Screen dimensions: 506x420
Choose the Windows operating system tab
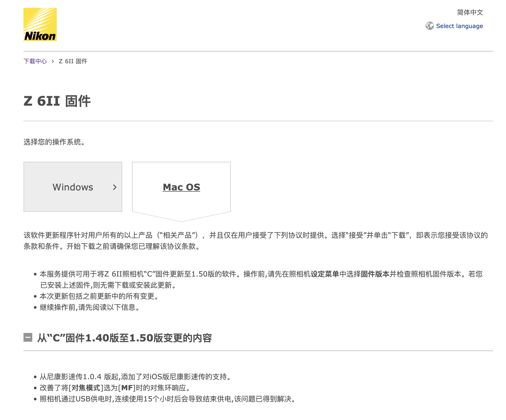[73, 187]
